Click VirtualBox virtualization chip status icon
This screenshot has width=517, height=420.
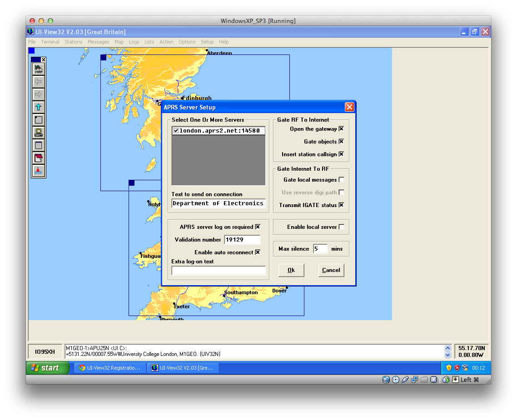pyautogui.click(x=433, y=380)
